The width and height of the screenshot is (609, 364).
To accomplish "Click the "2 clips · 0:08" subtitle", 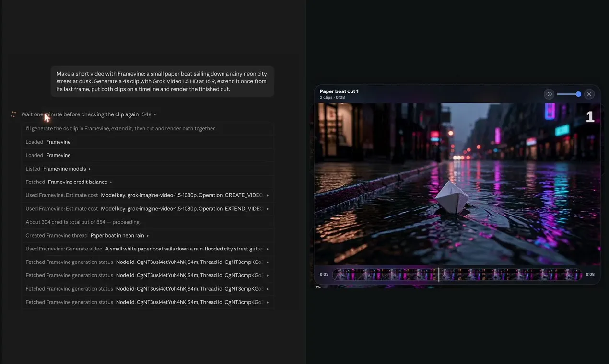I will point(333,98).
